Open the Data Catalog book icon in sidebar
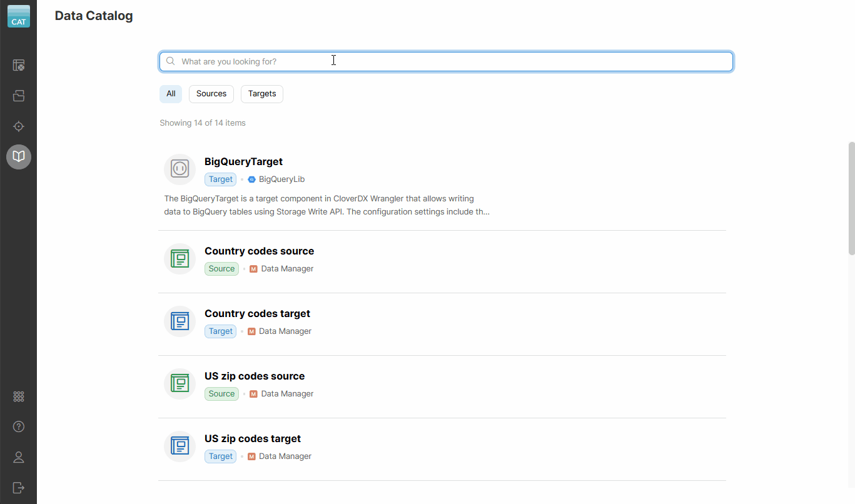 pos(18,157)
